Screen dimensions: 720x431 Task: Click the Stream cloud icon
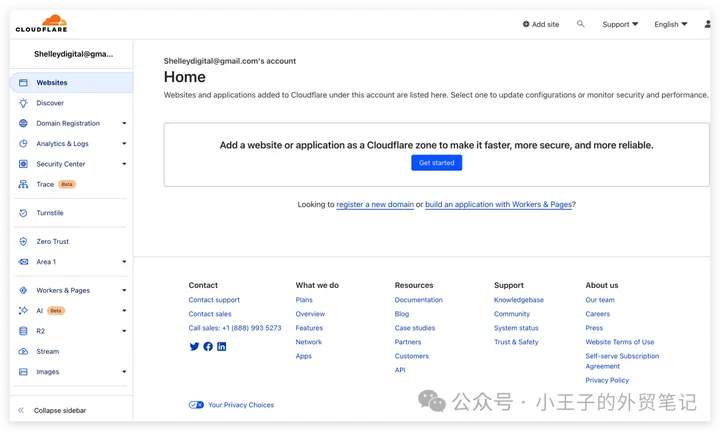[x=23, y=352]
